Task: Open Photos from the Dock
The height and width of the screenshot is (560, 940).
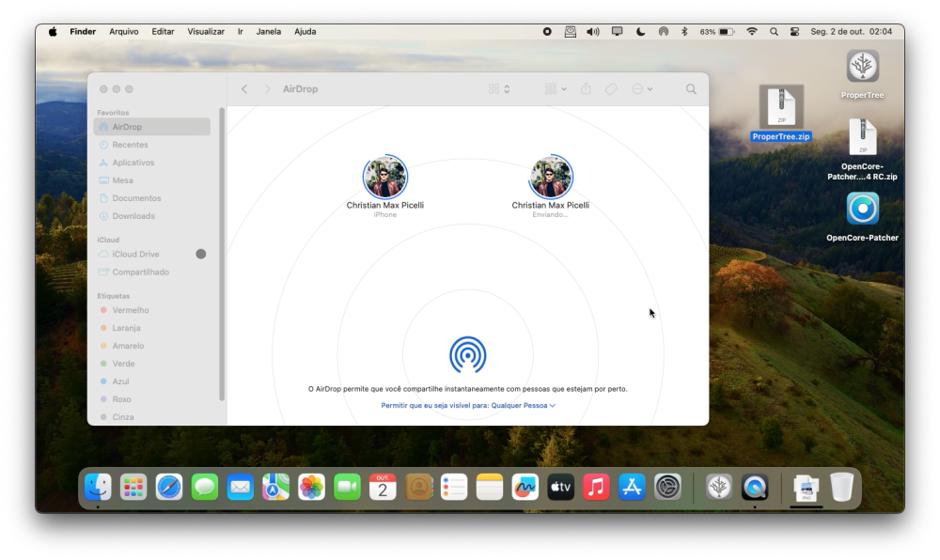Action: pyautogui.click(x=312, y=487)
